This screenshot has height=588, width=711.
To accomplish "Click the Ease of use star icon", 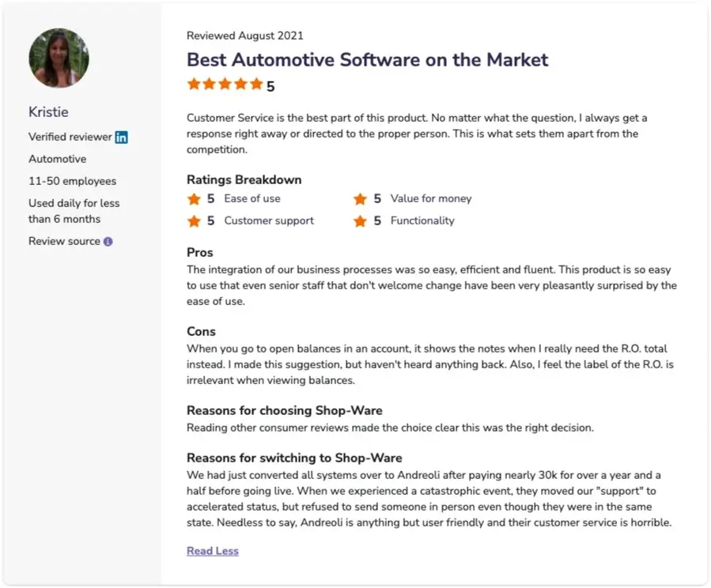I will tap(194, 199).
